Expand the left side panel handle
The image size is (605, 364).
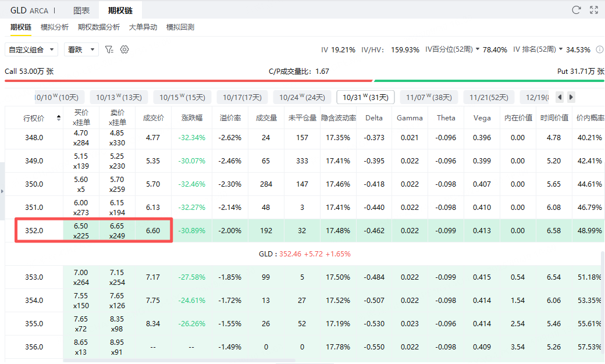point(2,191)
